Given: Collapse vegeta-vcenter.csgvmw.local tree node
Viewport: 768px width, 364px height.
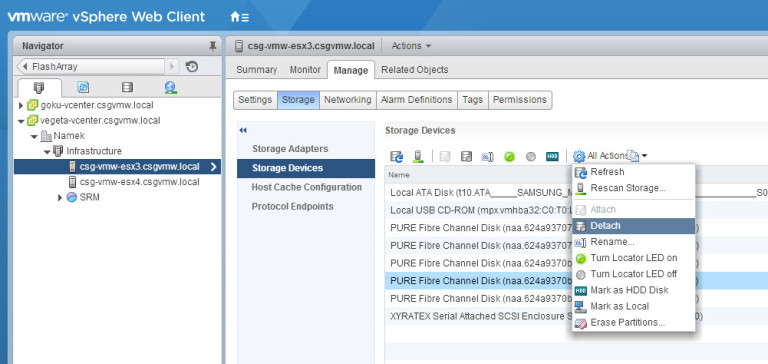Looking at the screenshot, I should click(x=21, y=121).
